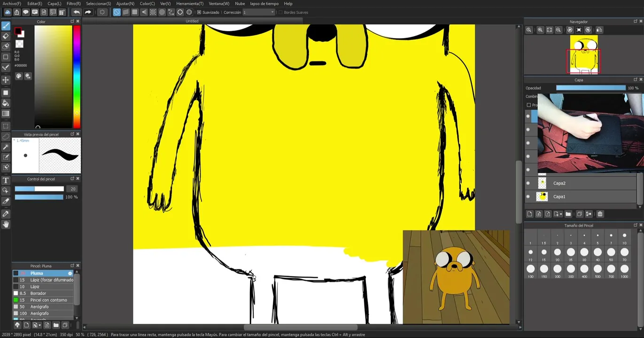Enable the concentric circle snap guide
Image resolution: width=644 pixels, height=338 pixels.
[162, 12]
